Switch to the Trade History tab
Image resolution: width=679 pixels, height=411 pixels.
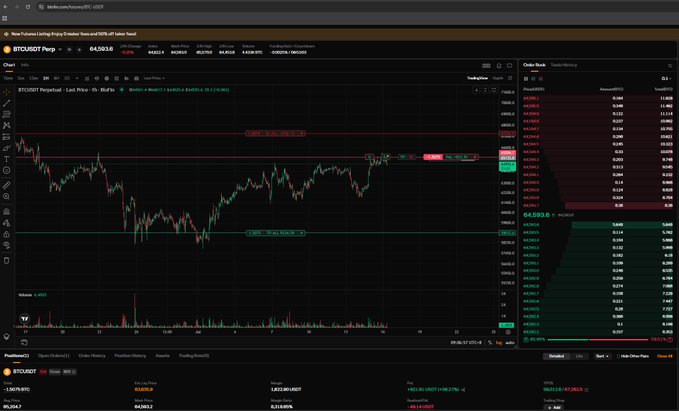[564, 65]
